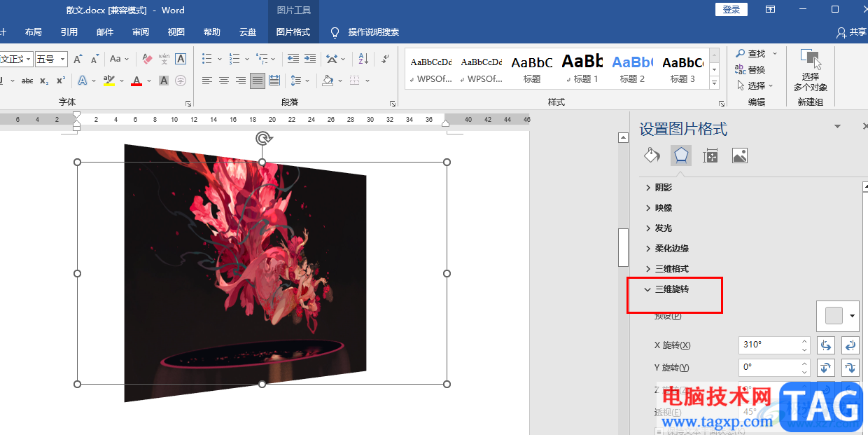Rotate Y up button
Screen dimensions: 868x435
pos(826,367)
